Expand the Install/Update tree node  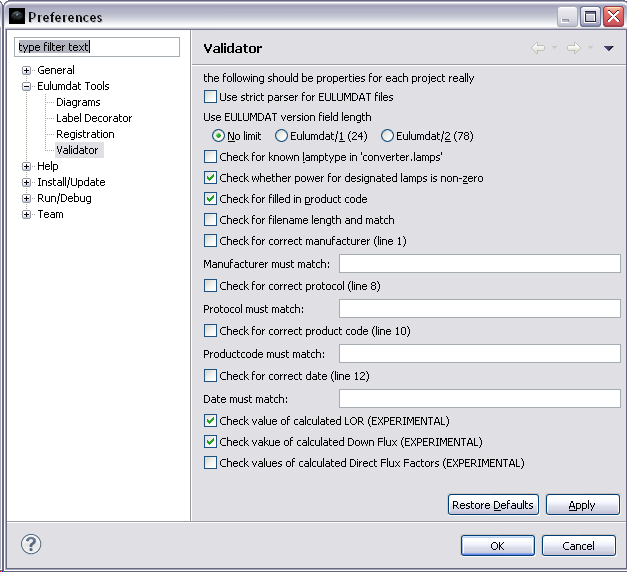pos(26,182)
